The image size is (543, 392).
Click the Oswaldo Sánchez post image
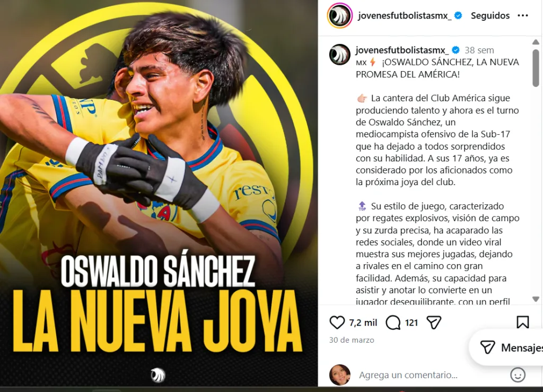click(x=159, y=193)
